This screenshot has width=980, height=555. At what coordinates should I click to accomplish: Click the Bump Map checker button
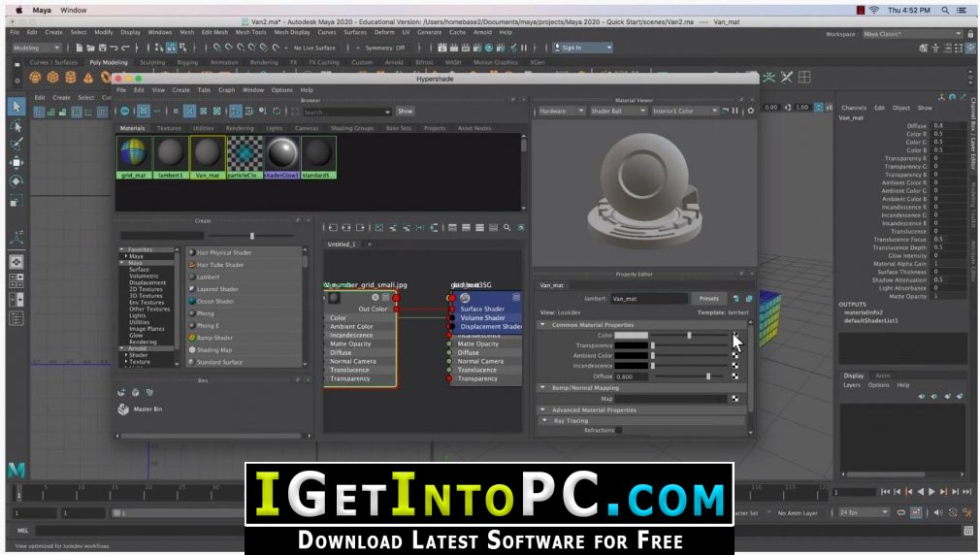point(735,398)
